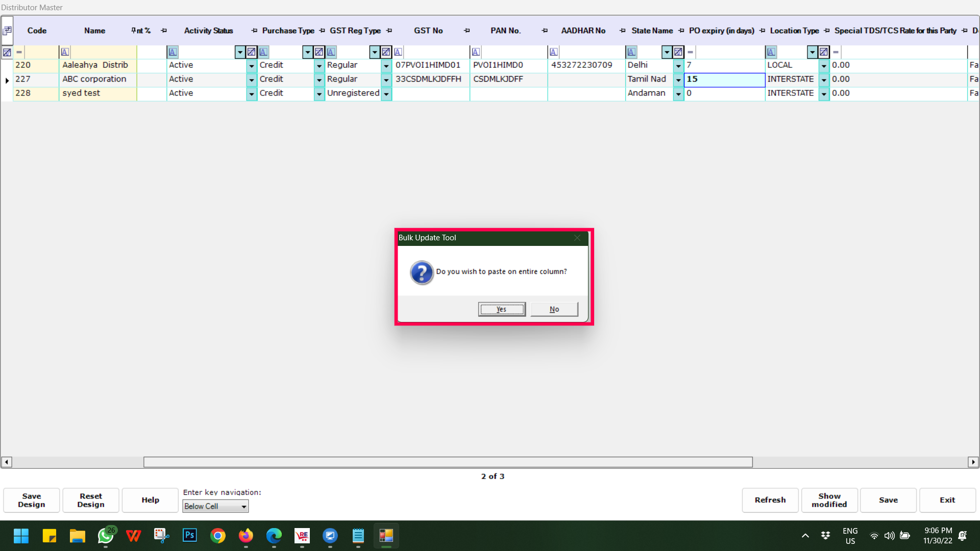
Task: Click clear-filter icon in Activity Status filter
Action: coord(251,52)
